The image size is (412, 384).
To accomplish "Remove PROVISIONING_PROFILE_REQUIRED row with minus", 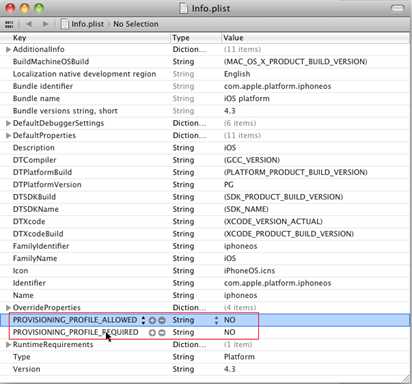I will (162, 333).
